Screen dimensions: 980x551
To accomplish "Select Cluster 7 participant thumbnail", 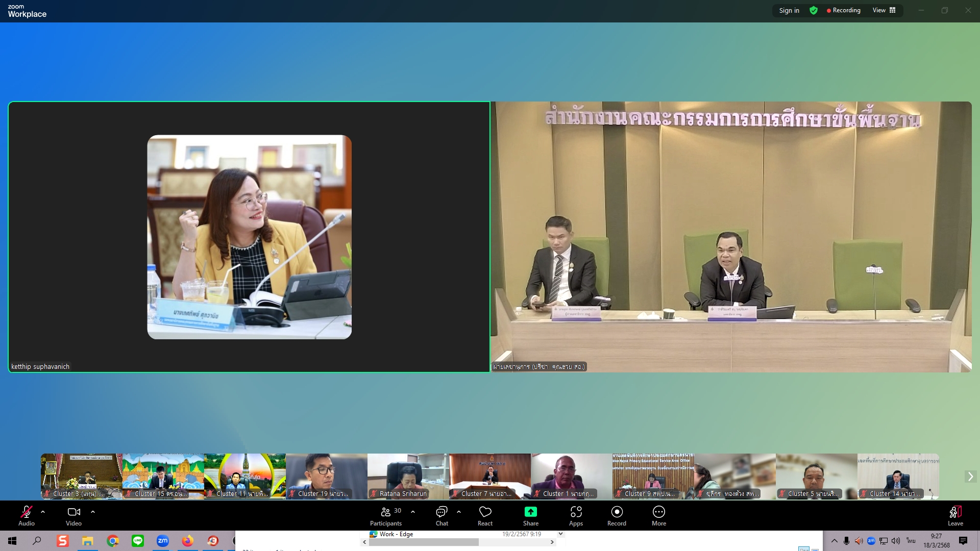I will pyautogui.click(x=490, y=477).
